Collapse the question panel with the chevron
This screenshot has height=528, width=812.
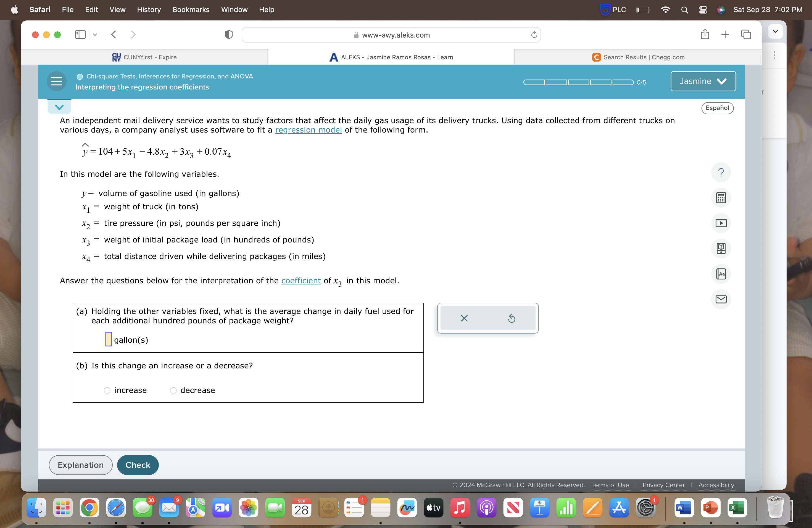(x=59, y=107)
